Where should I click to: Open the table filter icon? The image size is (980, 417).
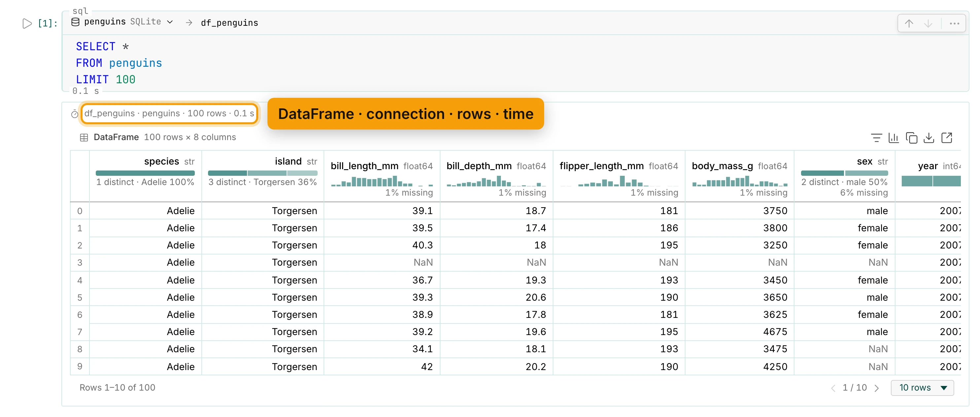click(876, 137)
